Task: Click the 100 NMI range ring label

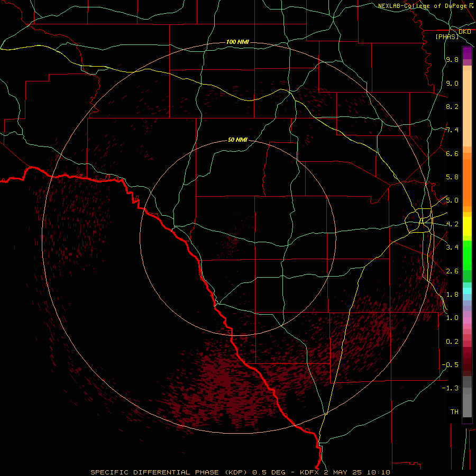Action: [x=237, y=42]
